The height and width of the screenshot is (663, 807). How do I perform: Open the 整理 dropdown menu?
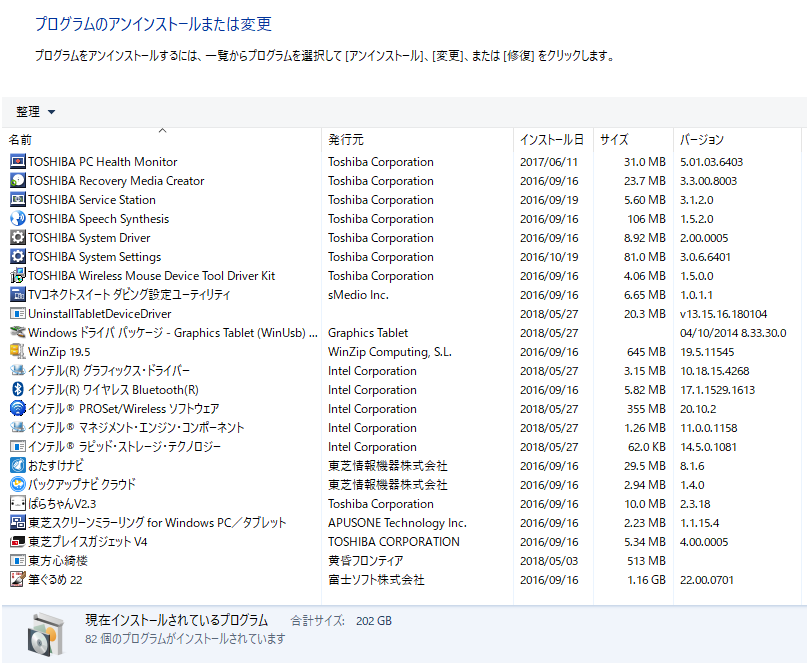tap(36, 112)
